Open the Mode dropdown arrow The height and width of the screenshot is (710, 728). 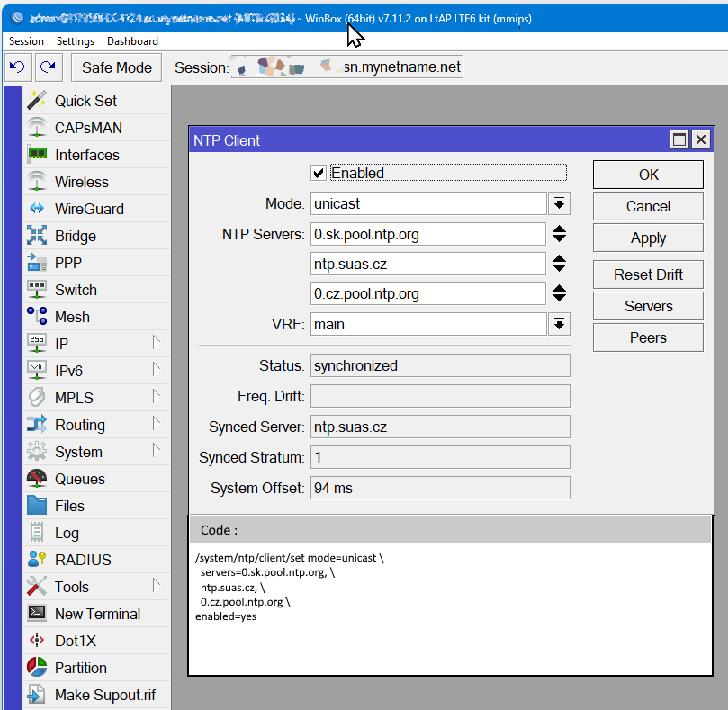559,203
